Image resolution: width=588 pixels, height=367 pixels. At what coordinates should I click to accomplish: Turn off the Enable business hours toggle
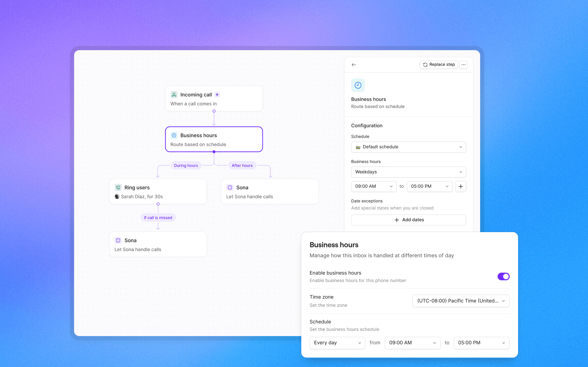point(503,276)
